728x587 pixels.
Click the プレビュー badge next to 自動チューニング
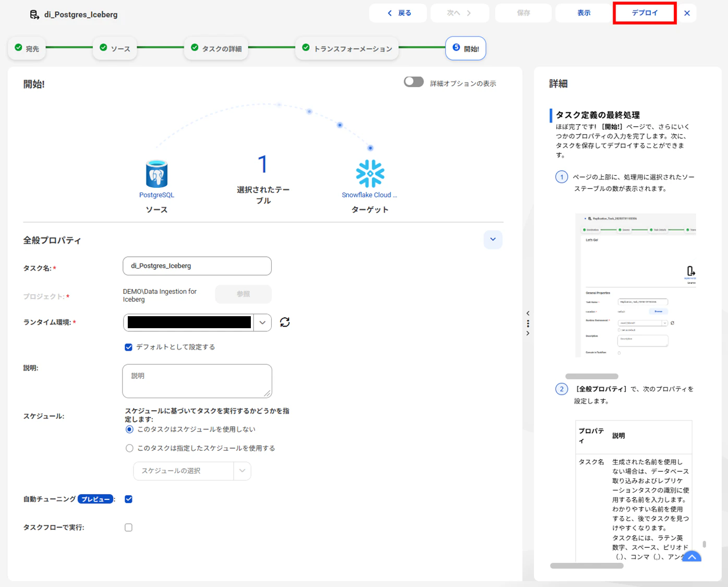point(95,499)
